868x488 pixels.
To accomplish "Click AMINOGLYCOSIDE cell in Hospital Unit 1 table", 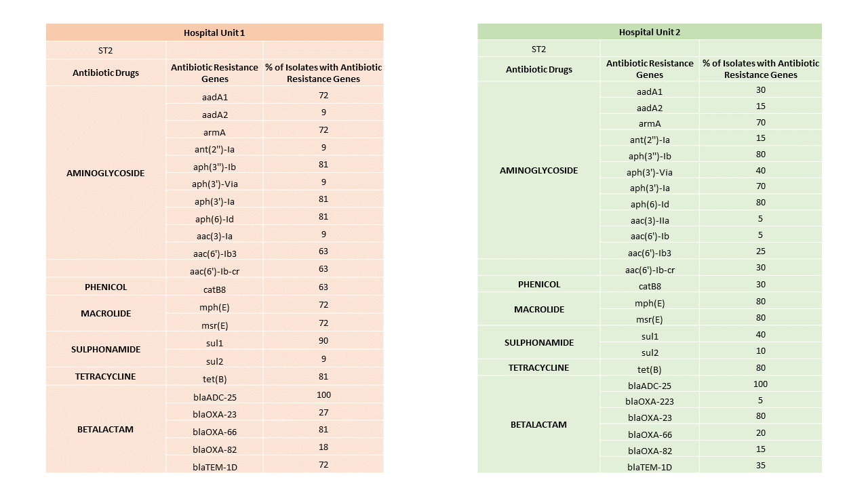I will point(105,173).
